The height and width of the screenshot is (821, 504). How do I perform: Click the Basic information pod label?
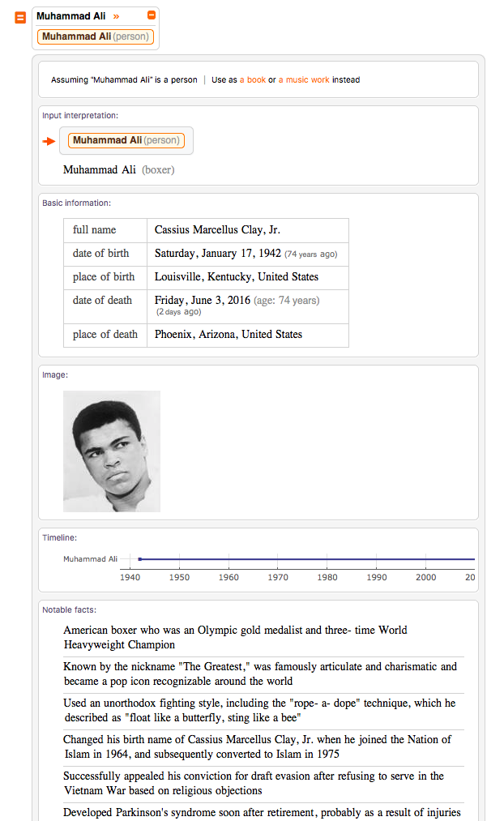(x=76, y=203)
